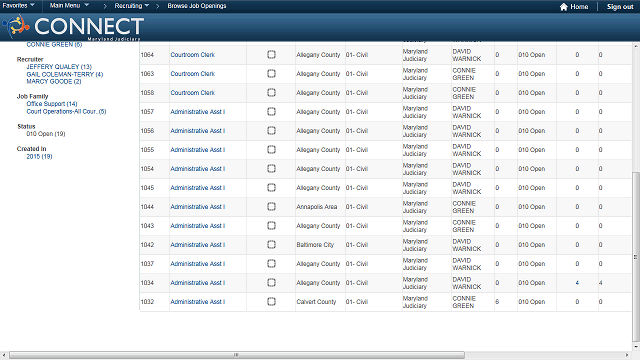Open Administrative Asst I job 1056

click(198, 131)
